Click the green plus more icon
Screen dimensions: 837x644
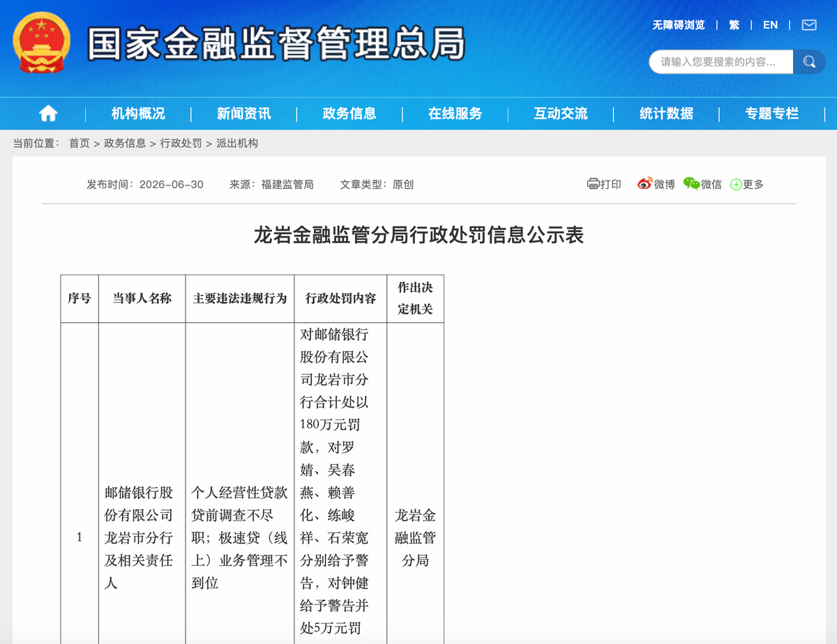click(736, 185)
